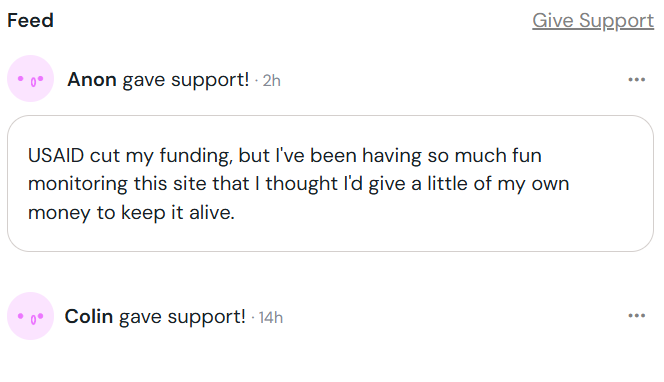Click the 'money to keep it alive' line
Screen dimensions: 664x382
131,213
